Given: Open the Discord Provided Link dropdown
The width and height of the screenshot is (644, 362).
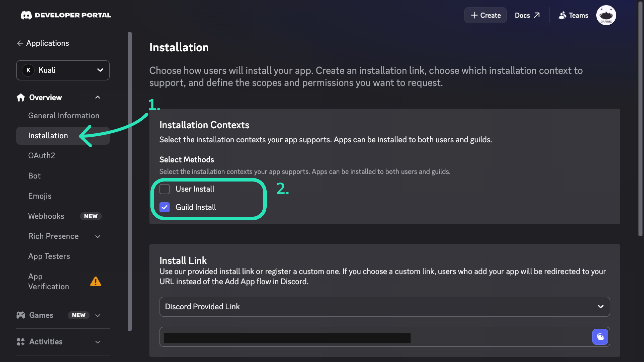Looking at the screenshot, I should coord(385,307).
